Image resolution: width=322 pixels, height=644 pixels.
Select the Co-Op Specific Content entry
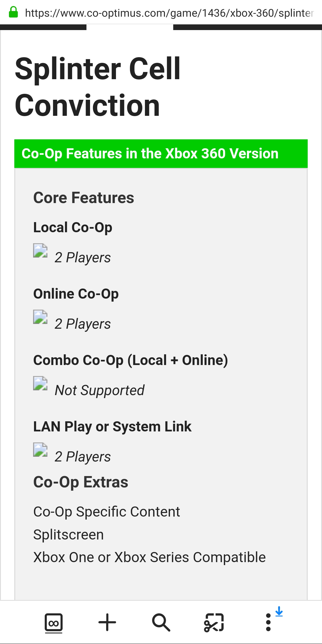(x=106, y=512)
